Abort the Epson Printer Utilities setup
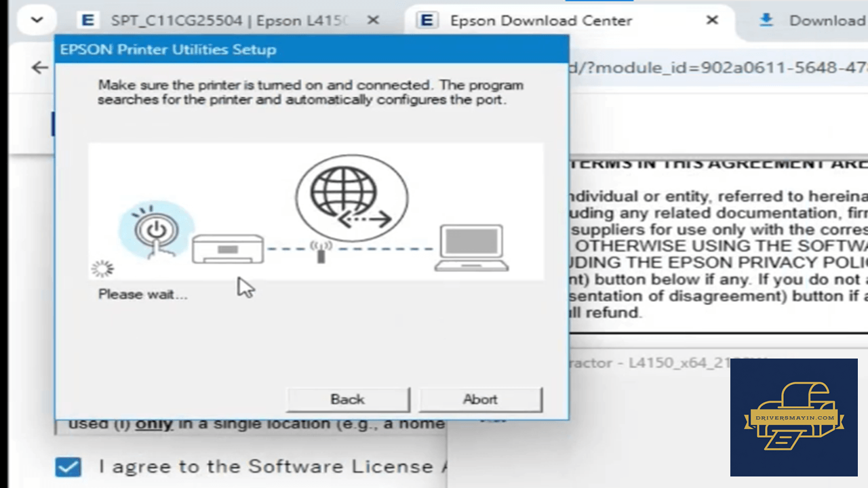 tap(480, 399)
